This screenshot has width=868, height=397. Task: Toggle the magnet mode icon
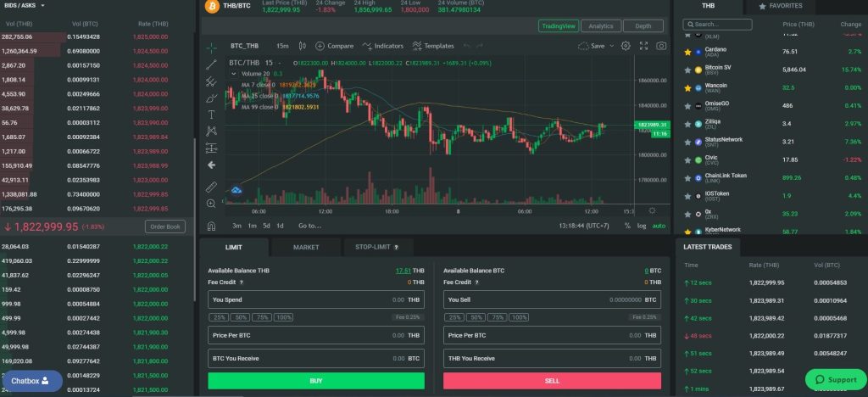211,226
